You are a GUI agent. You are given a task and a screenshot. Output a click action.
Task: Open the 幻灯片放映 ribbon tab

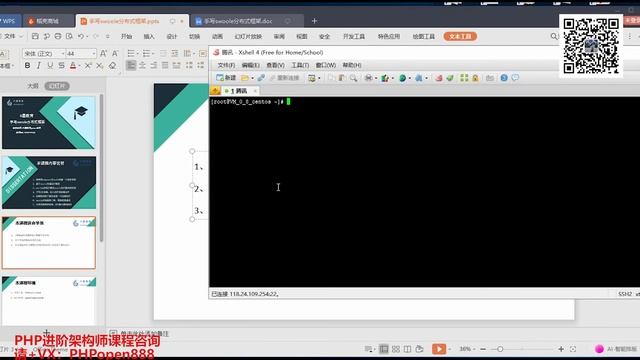pos(248,36)
